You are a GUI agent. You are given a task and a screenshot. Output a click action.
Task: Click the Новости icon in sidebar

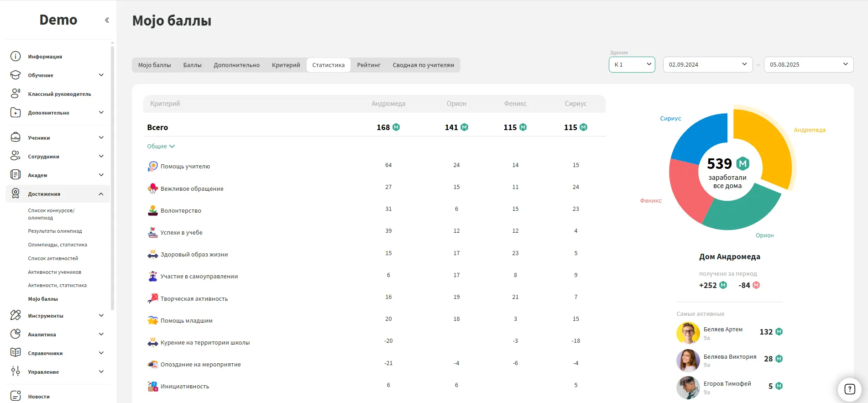coord(16,396)
